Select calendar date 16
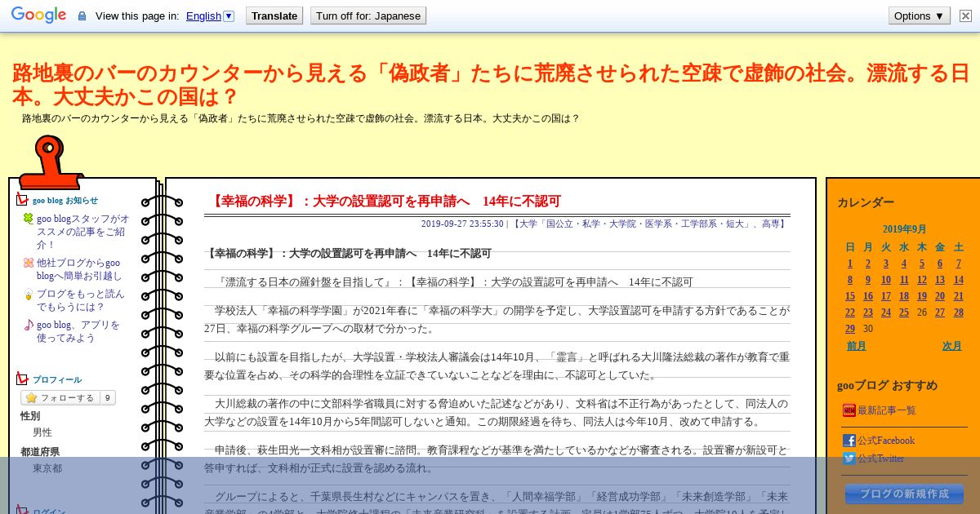The image size is (980, 514). point(868,296)
